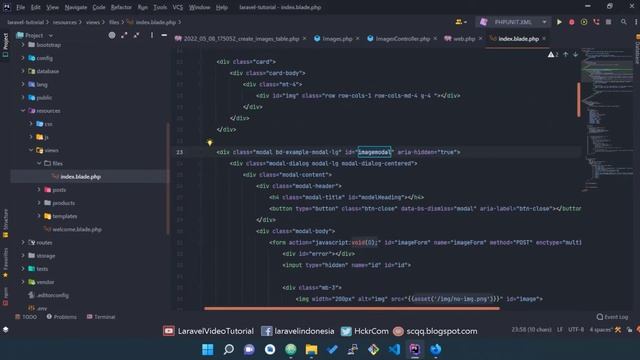
Task: Toggle the Problems tool window
Action: coord(61,317)
